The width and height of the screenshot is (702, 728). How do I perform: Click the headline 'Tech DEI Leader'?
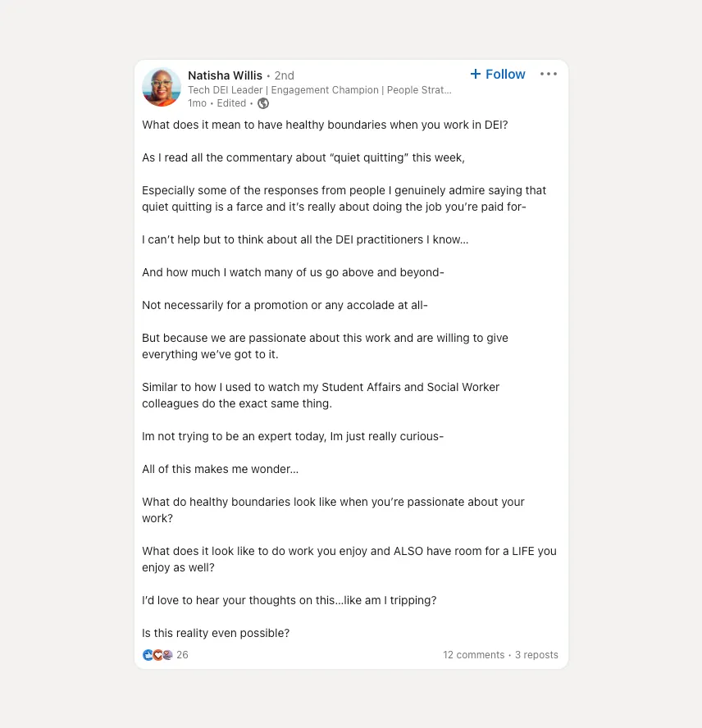point(213,89)
